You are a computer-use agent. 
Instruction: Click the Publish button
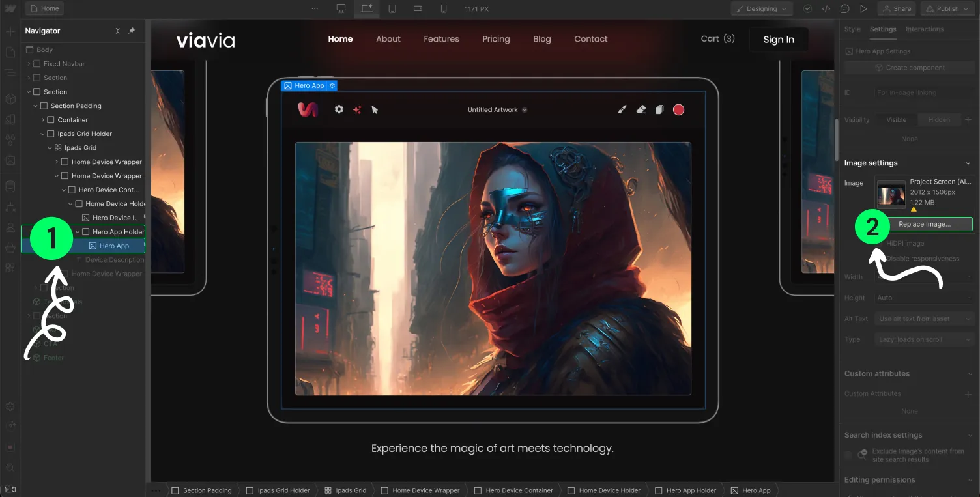[x=947, y=8]
